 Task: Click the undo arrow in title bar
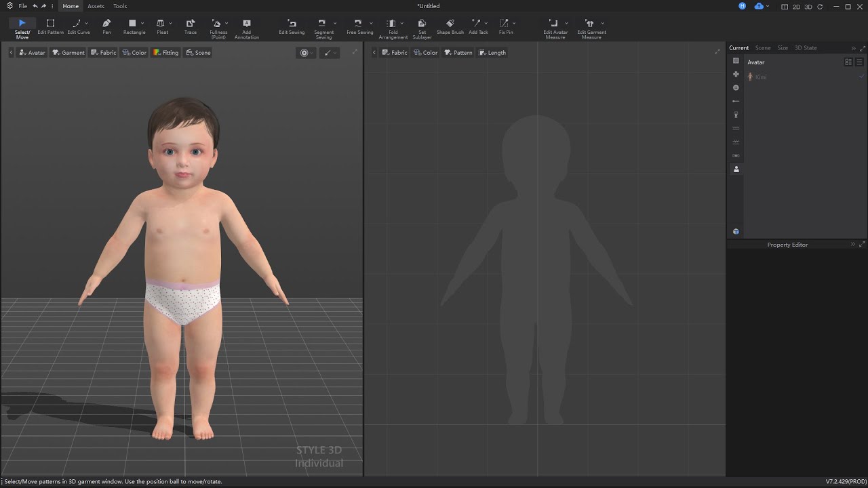pyautogui.click(x=35, y=6)
